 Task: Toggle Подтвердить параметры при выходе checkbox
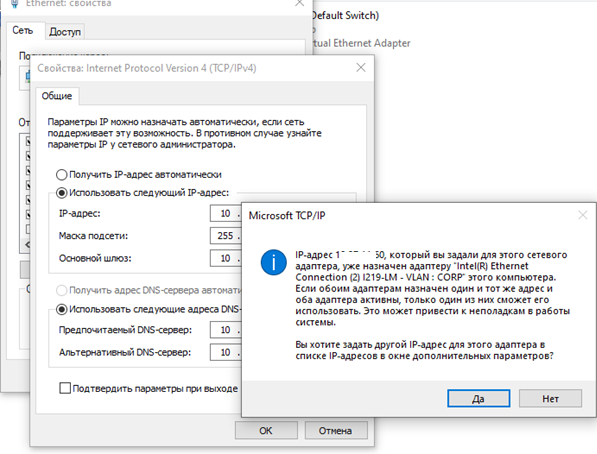pos(65,388)
